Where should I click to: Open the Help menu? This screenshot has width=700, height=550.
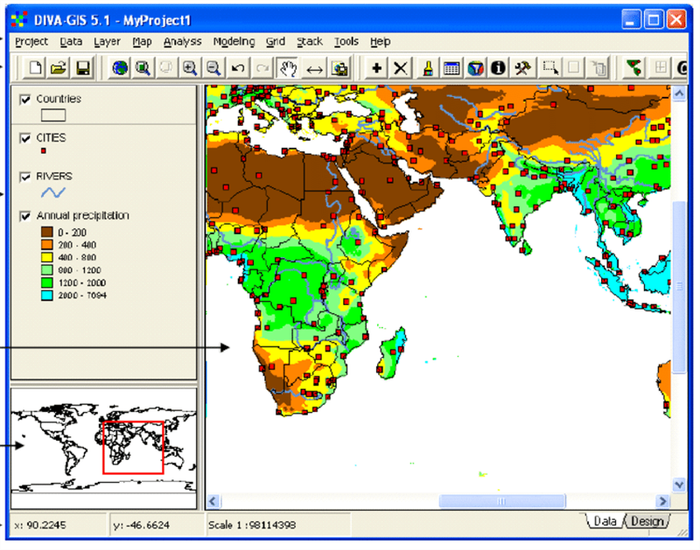click(x=380, y=42)
